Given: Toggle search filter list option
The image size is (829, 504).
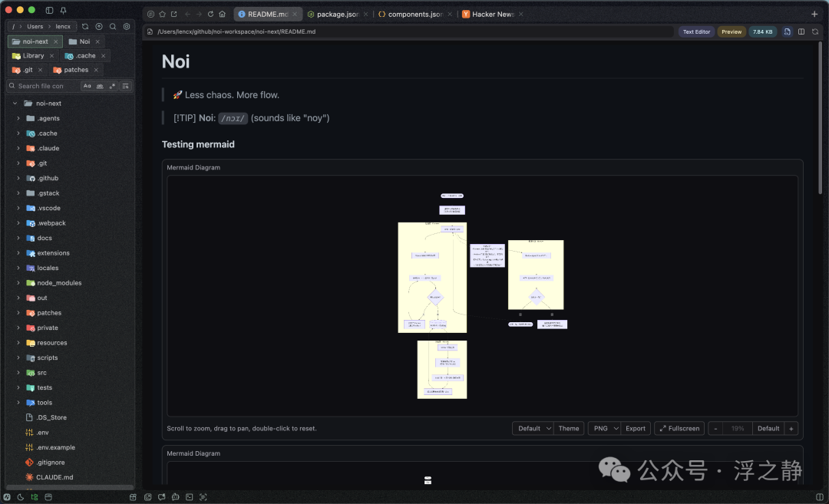Looking at the screenshot, I should [125, 86].
